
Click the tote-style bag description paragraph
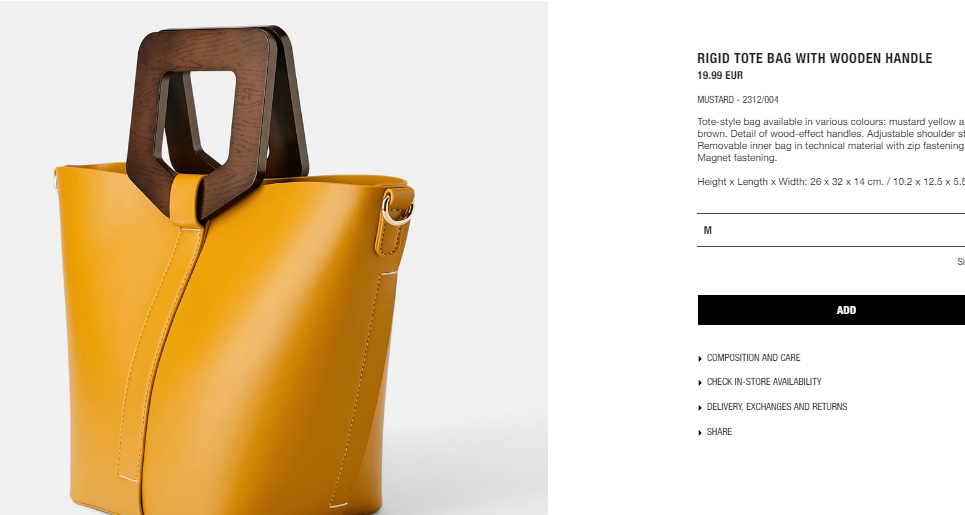pyautogui.click(x=831, y=140)
